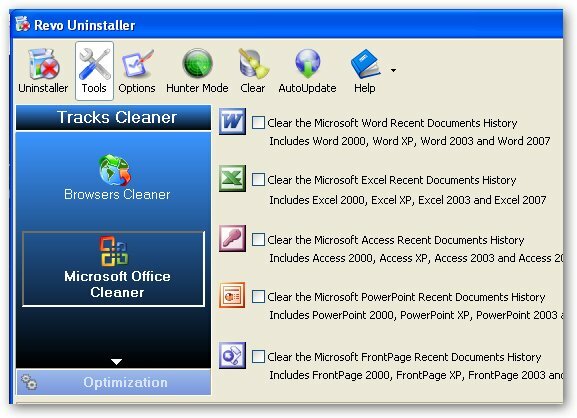Image resolution: width=577 pixels, height=418 pixels.
Task: Click the Optimization gears icon
Action: pos(29,382)
